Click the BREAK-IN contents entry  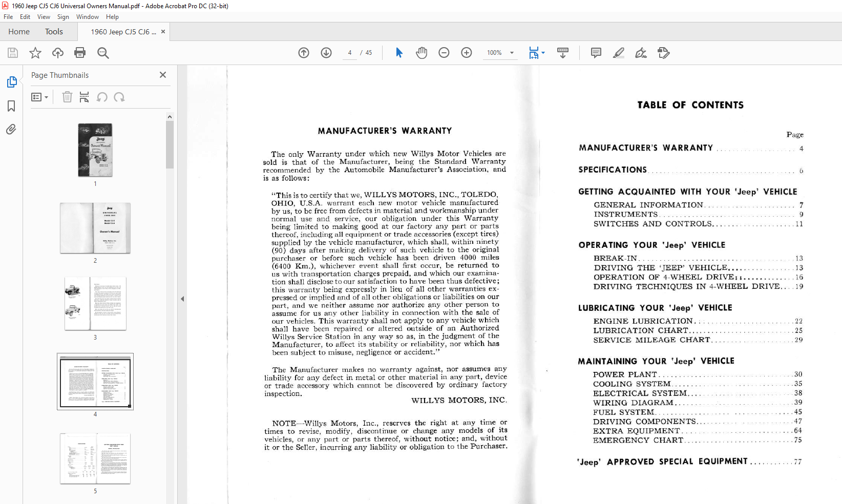698,259
